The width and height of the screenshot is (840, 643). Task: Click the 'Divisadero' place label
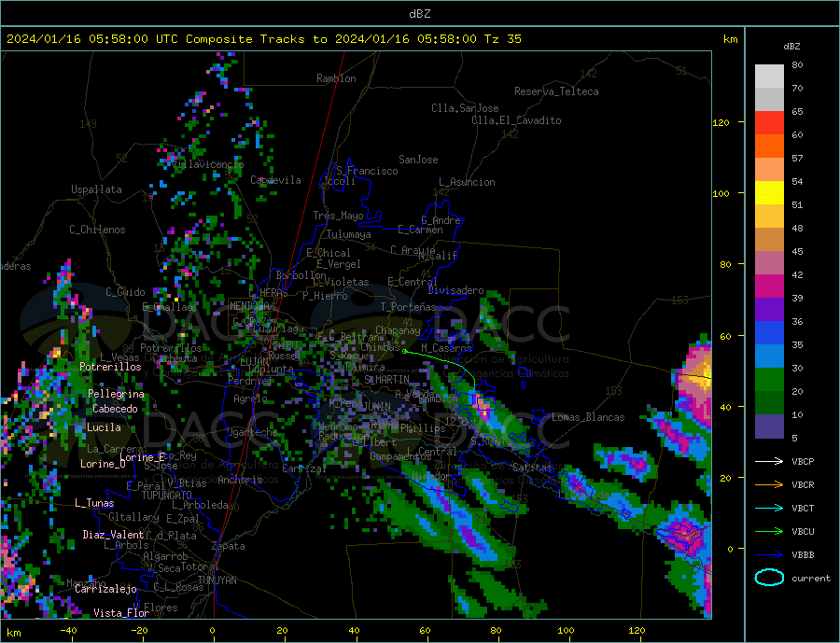[x=455, y=290]
